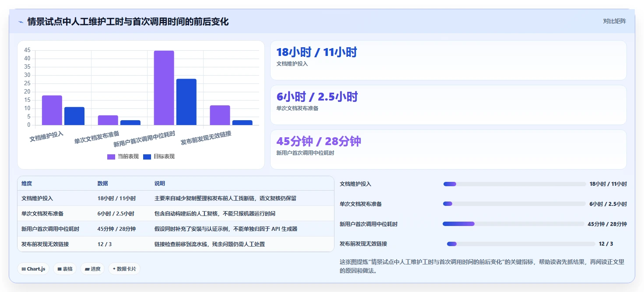Click the purple 单次文档发布准备 bar in chart
The height and width of the screenshot is (292, 644).
pos(108,120)
